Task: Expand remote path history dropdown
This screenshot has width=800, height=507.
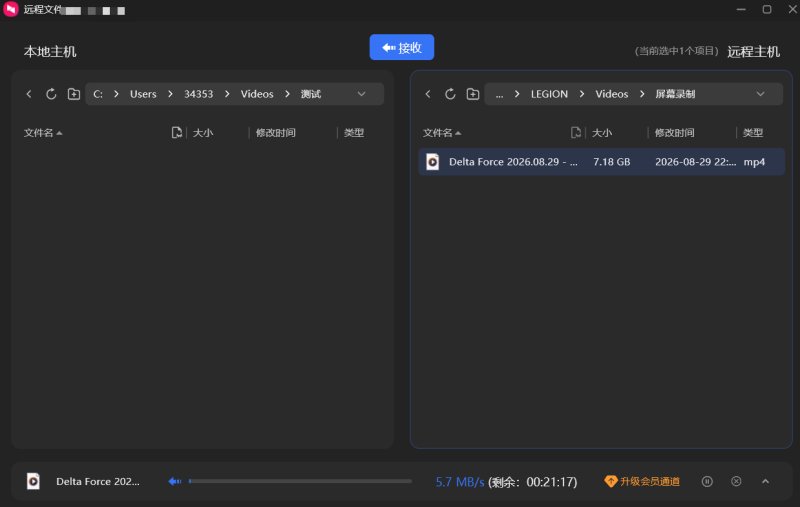Action: pyautogui.click(x=761, y=94)
